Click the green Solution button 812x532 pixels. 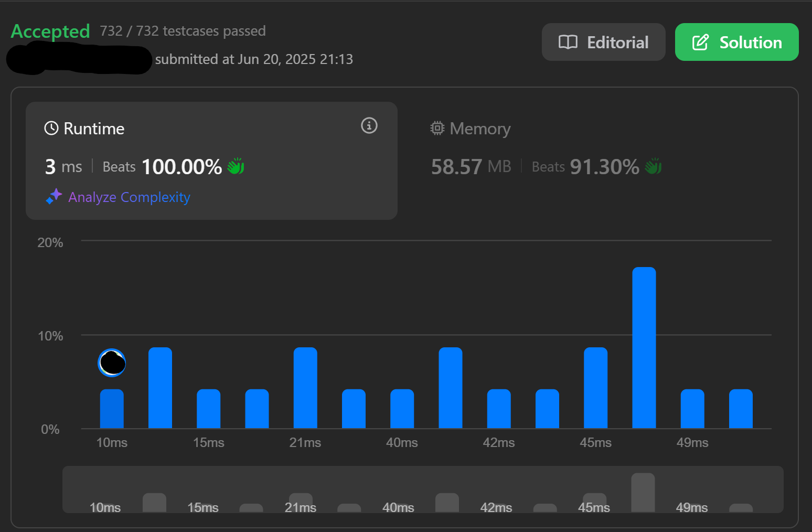point(736,42)
